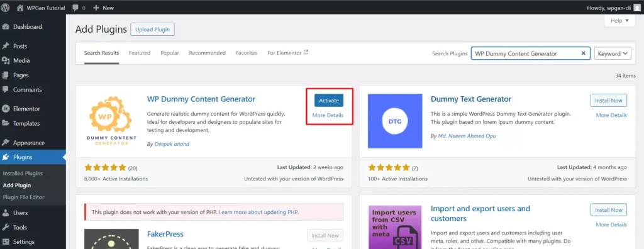The width and height of the screenshot is (644, 249).
Task: Open the For Elementor tab
Action: pos(288,53)
